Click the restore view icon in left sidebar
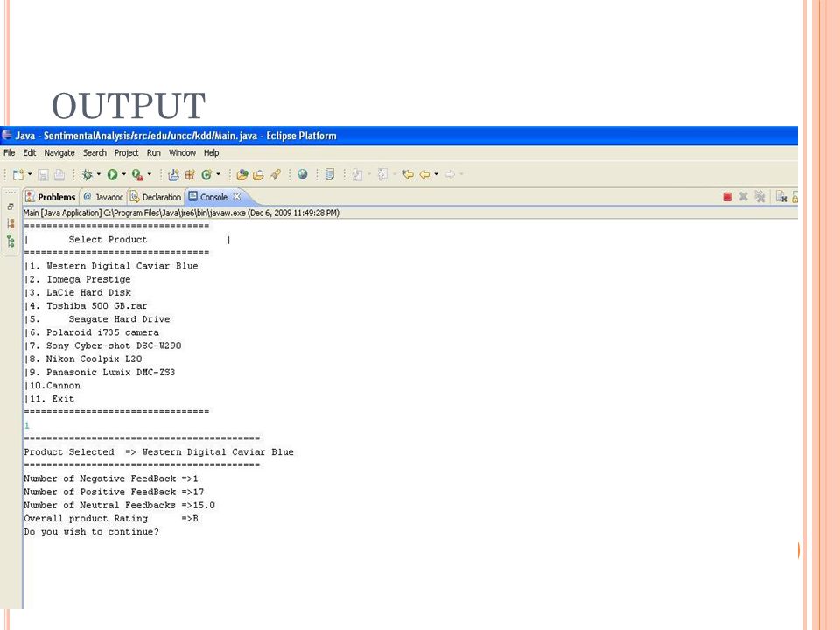The width and height of the screenshot is (840, 630). coord(10,206)
